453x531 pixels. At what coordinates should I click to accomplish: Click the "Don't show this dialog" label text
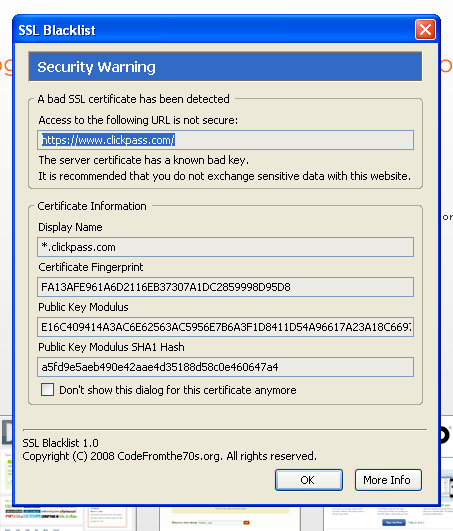(x=178, y=390)
